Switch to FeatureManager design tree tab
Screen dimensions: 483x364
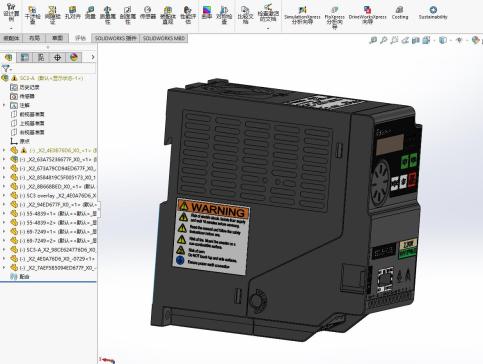(x=8, y=57)
